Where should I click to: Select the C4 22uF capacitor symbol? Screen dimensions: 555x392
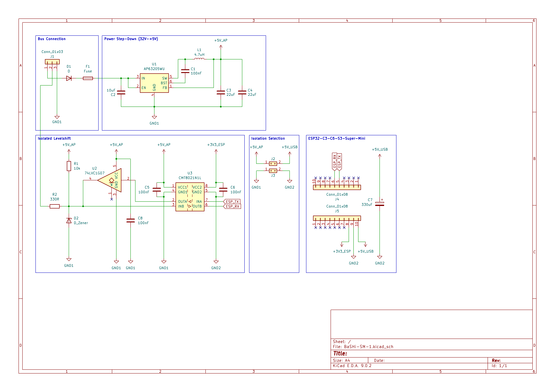pyautogui.click(x=242, y=92)
